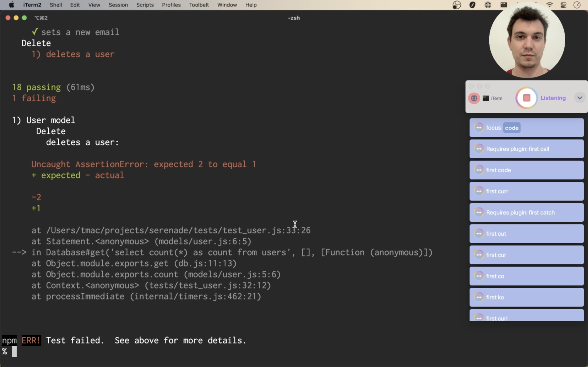Open the OBS menu bar icon
The height and width of the screenshot is (367, 588).
click(457, 5)
